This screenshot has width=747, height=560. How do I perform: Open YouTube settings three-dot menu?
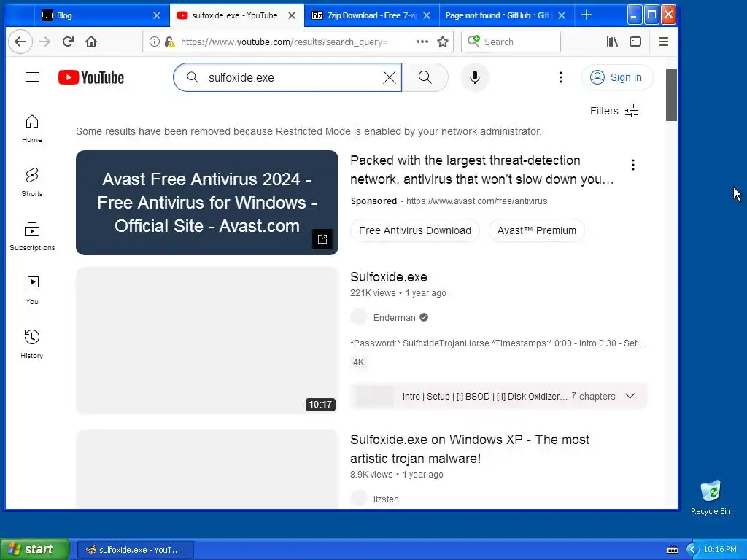561,77
